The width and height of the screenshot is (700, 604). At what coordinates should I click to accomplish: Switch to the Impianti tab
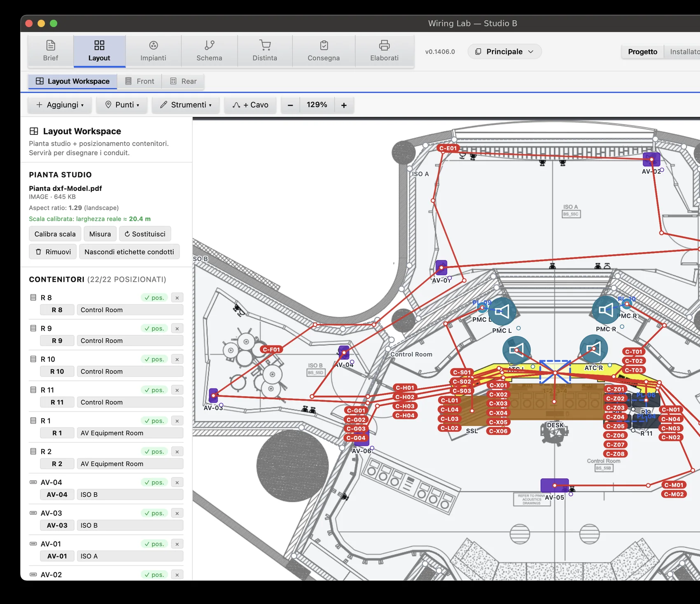pos(153,51)
